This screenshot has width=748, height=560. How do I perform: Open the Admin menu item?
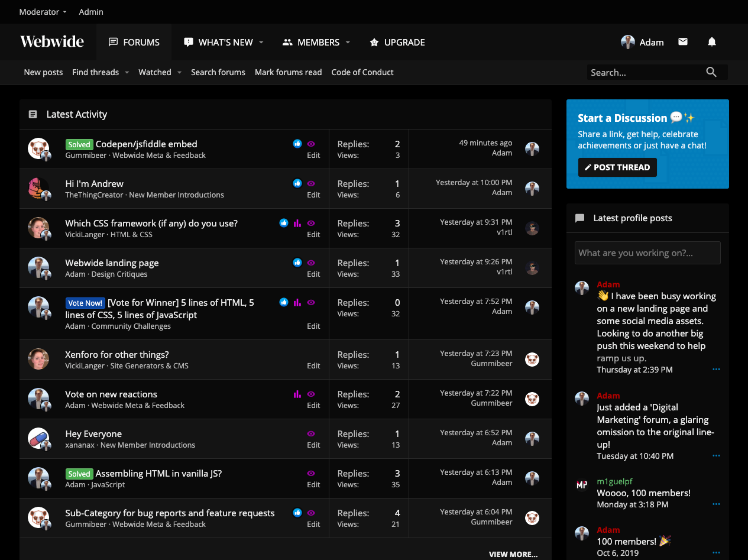coord(91,12)
